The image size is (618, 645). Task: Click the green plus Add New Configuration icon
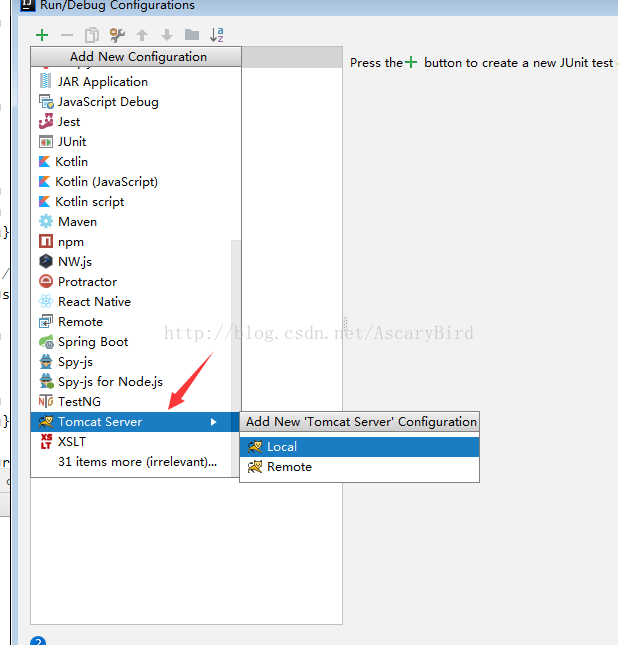point(42,35)
